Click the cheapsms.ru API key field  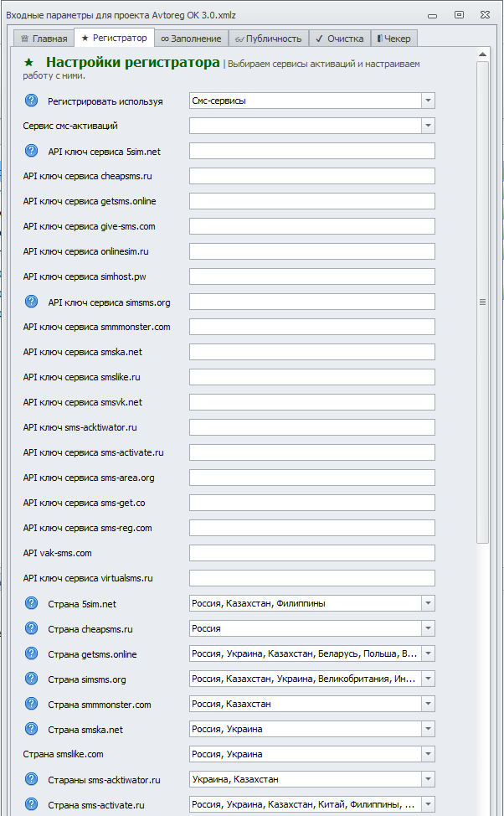tap(311, 176)
